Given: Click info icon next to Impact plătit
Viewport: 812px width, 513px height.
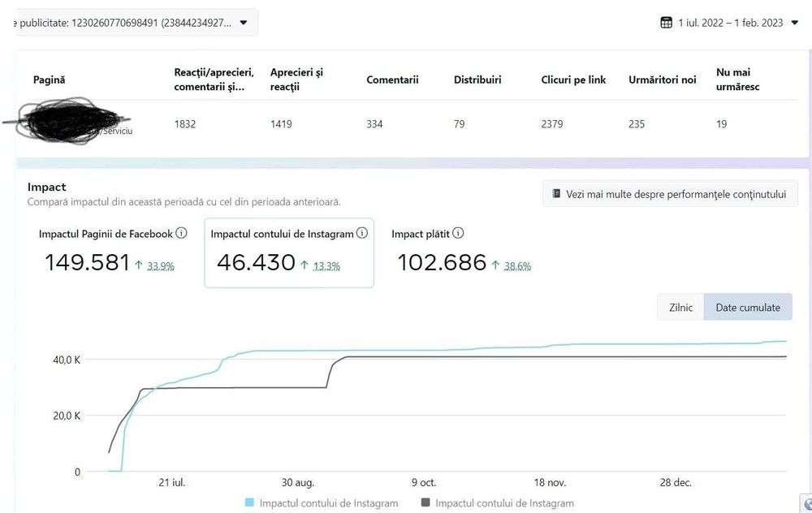Looking at the screenshot, I should click(x=458, y=233).
